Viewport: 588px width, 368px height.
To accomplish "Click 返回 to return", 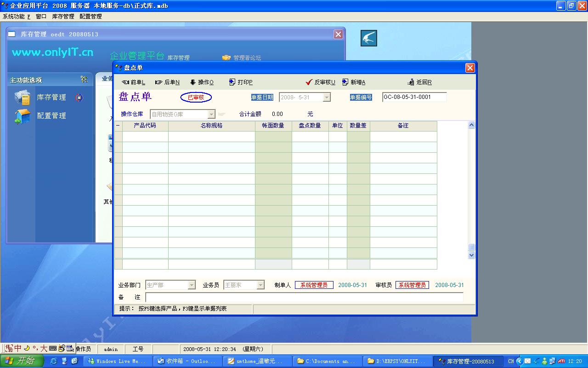I will [419, 82].
